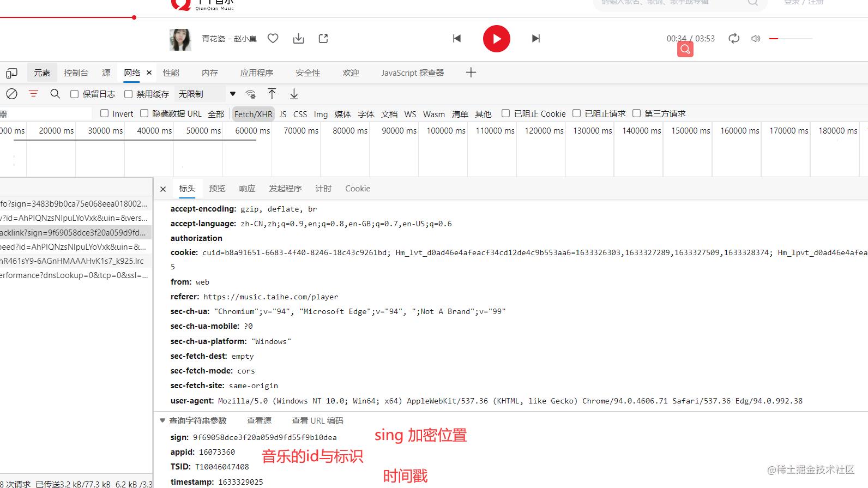Toggle the loop playback mode icon
The width and height of the screenshot is (868, 488).
pyautogui.click(x=734, y=38)
